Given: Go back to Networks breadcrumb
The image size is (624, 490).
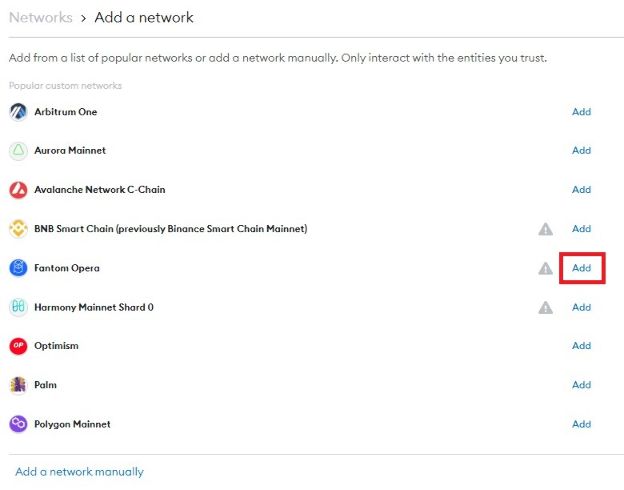Looking at the screenshot, I should pyautogui.click(x=41, y=18).
